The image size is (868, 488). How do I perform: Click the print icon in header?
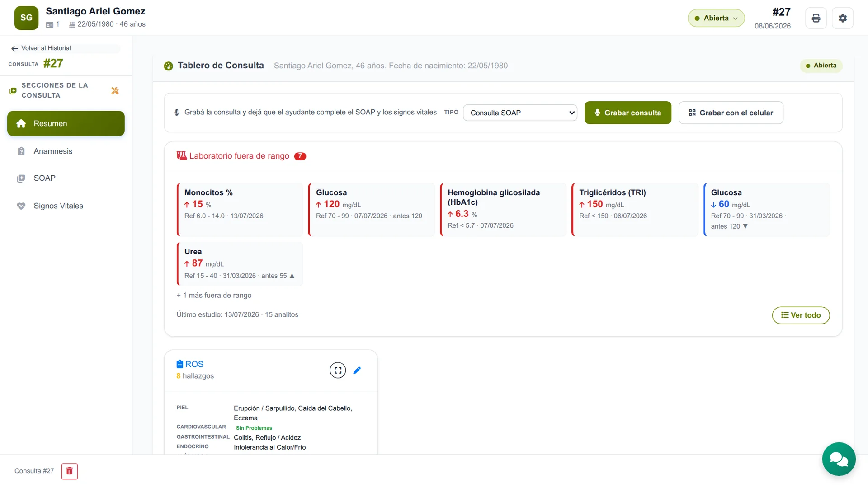coord(816,18)
